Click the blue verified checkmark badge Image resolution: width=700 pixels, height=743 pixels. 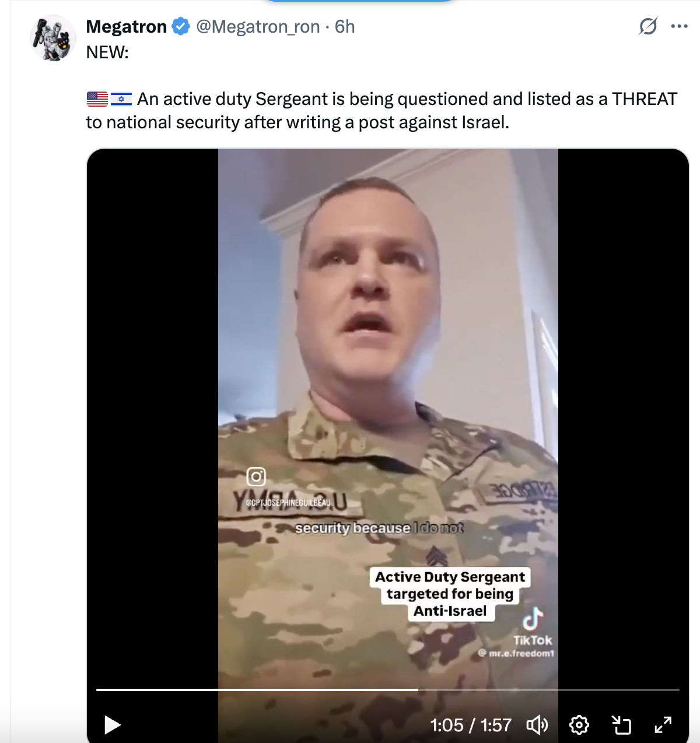click(181, 26)
